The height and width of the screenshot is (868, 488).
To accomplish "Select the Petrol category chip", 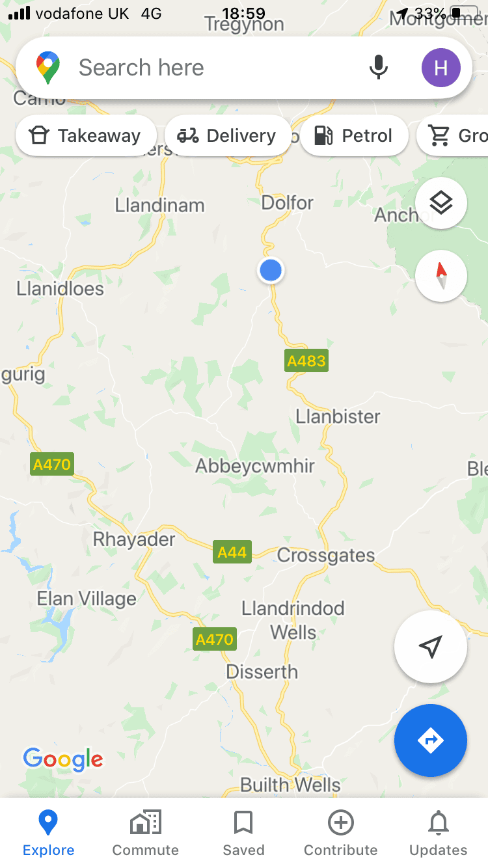I will tap(354, 135).
